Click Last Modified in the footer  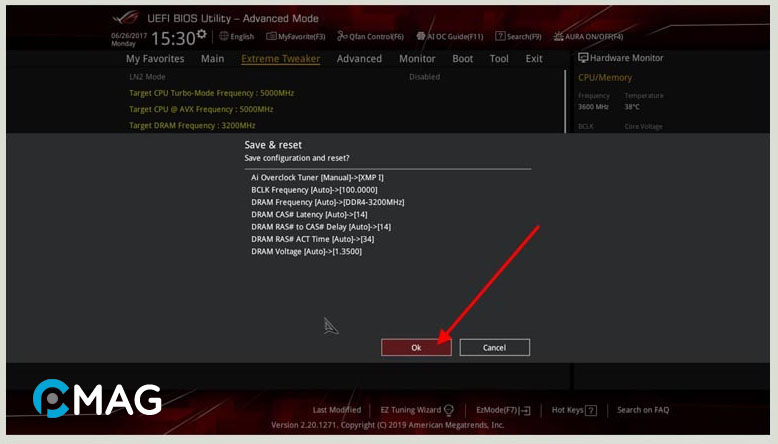click(x=336, y=410)
